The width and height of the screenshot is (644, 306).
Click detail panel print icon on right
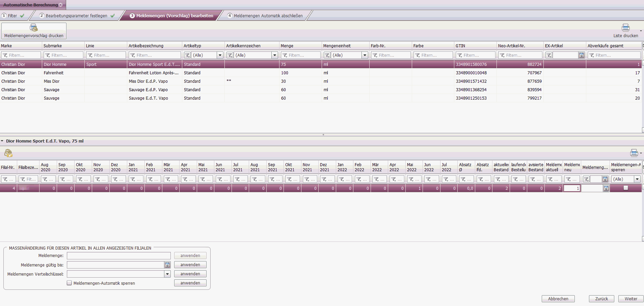(634, 153)
